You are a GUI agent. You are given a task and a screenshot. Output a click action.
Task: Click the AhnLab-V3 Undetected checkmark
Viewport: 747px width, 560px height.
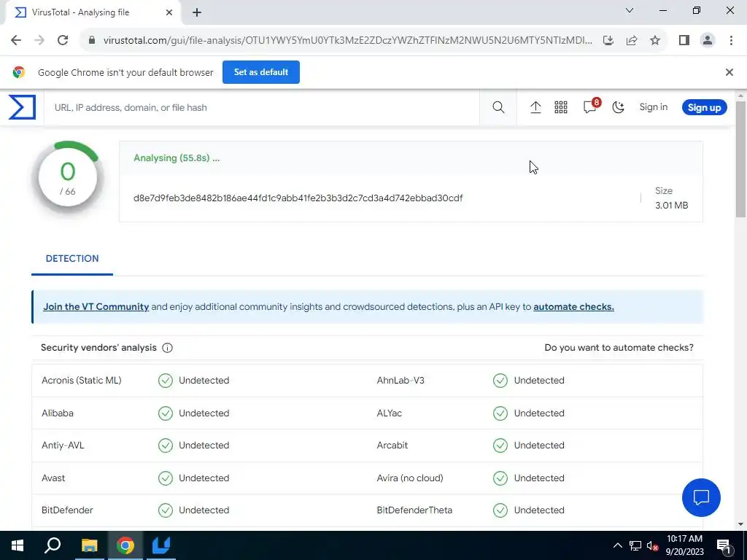point(500,381)
